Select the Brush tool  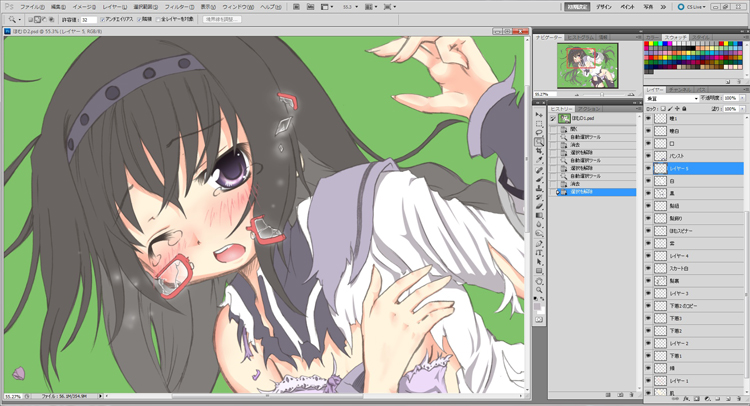(539, 179)
